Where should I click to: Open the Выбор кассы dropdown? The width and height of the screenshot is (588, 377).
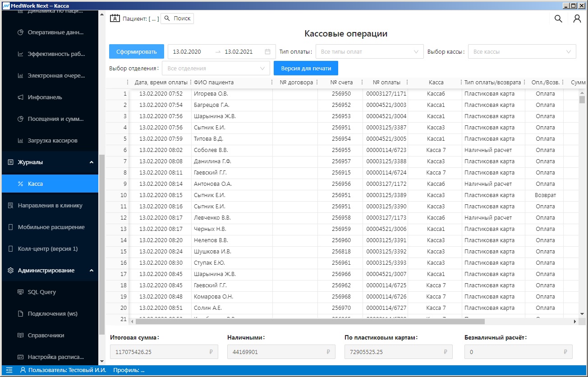tap(522, 51)
